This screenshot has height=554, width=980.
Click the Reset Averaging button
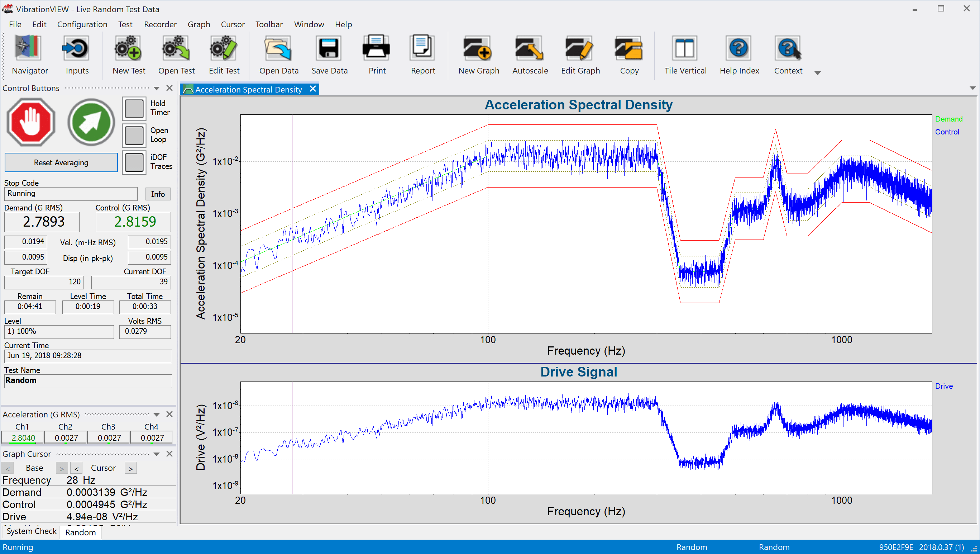[61, 162]
